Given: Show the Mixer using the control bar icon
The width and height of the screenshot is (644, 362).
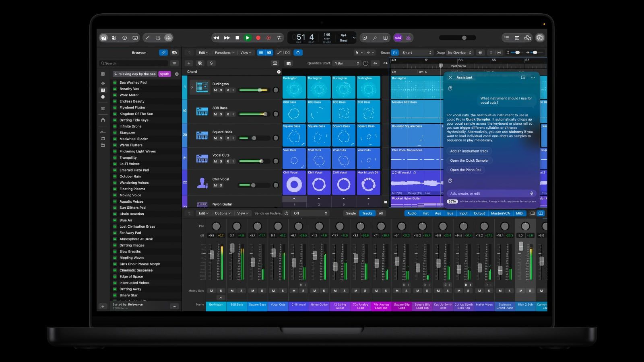Looking at the screenshot, I should [x=168, y=38].
